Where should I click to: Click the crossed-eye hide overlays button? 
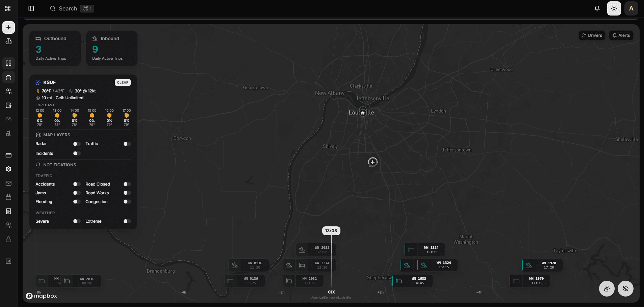625,289
